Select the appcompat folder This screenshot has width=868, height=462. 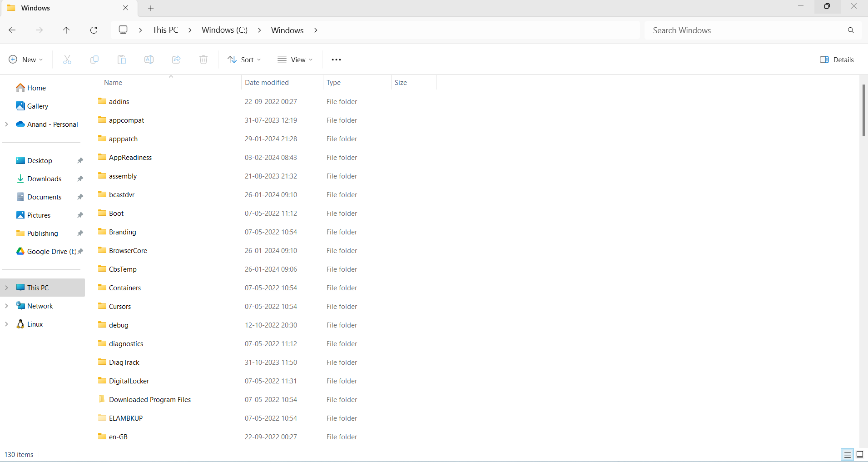tap(126, 120)
